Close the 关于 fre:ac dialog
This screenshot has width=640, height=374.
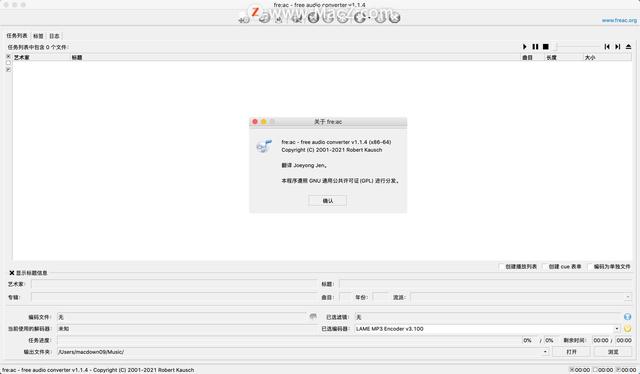255,121
